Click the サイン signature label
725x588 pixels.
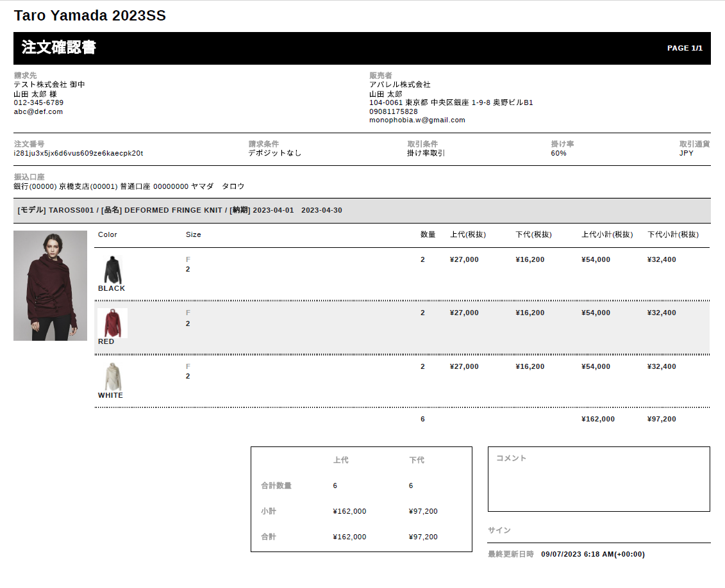tap(499, 530)
